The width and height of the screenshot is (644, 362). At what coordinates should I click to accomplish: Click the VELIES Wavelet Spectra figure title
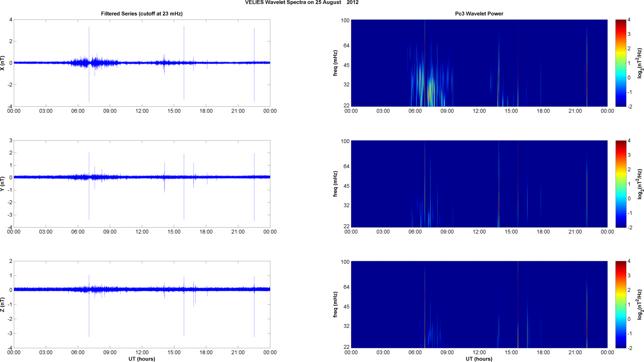click(x=301, y=3)
